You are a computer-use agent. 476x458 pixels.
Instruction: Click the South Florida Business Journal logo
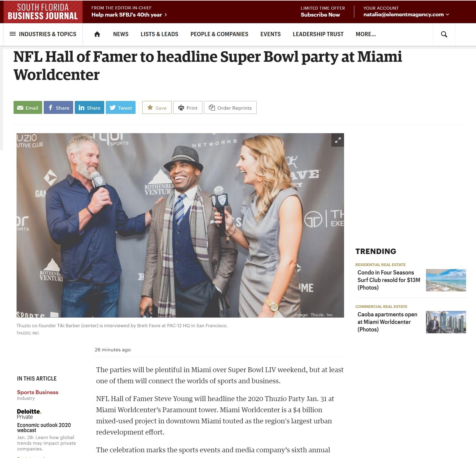point(43,12)
